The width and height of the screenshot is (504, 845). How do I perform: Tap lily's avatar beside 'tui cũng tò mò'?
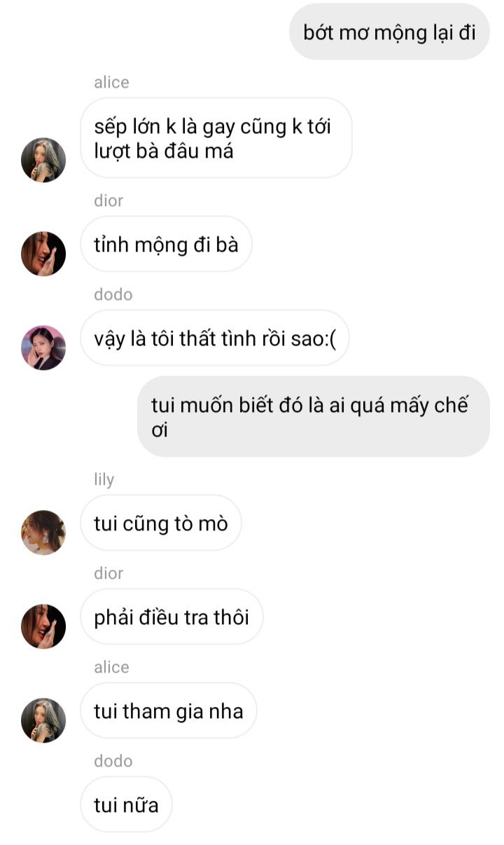(43, 533)
